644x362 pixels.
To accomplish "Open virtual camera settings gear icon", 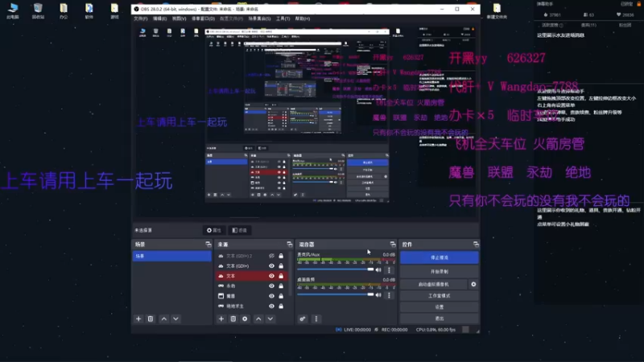I will click(473, 284).
